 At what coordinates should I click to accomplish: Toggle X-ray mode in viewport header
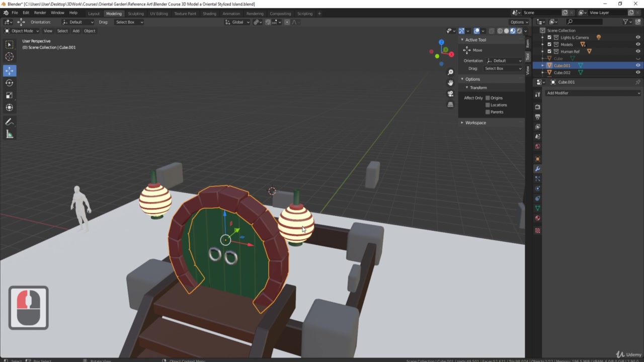(492, 31)
